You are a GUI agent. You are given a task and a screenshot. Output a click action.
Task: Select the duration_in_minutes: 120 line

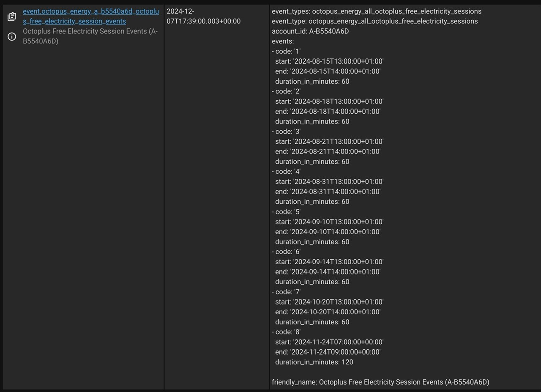coord(314,362)
